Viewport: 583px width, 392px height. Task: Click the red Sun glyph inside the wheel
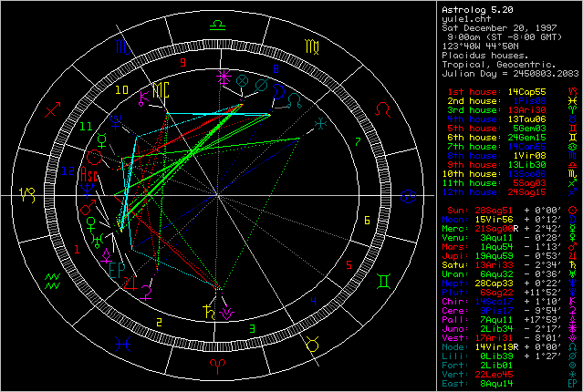point(95,157)
